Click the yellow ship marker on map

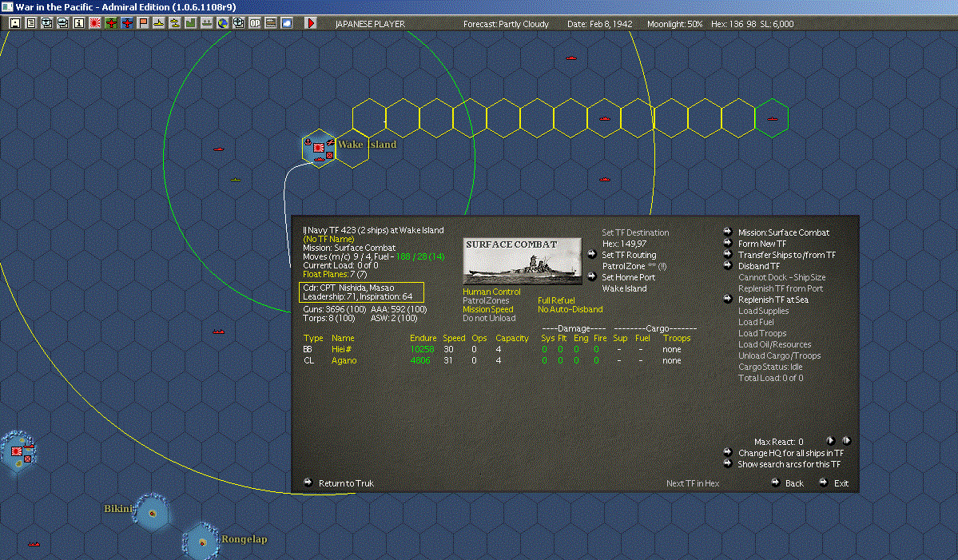click(235, 180)
